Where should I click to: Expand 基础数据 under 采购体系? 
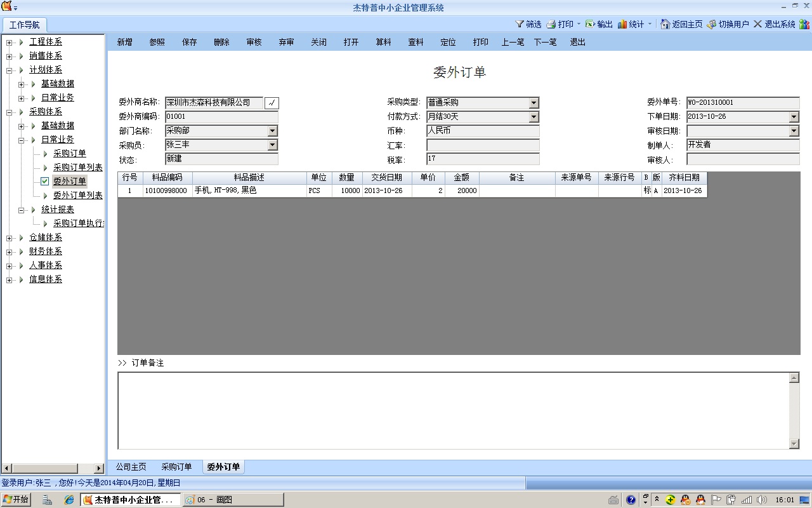point(22,126)
